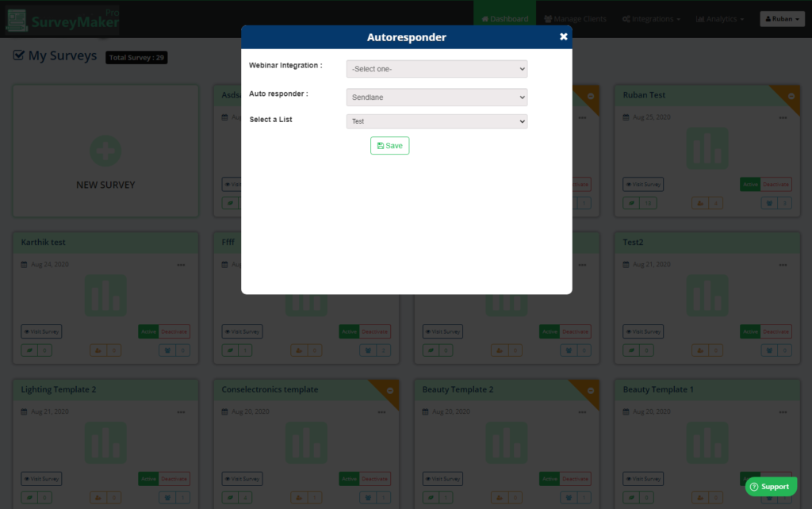Click the corner ribbon minus icon on Ruban Test
Image resolution: width=812 pixels, height=509 pixels.
[x=791, y=96]
